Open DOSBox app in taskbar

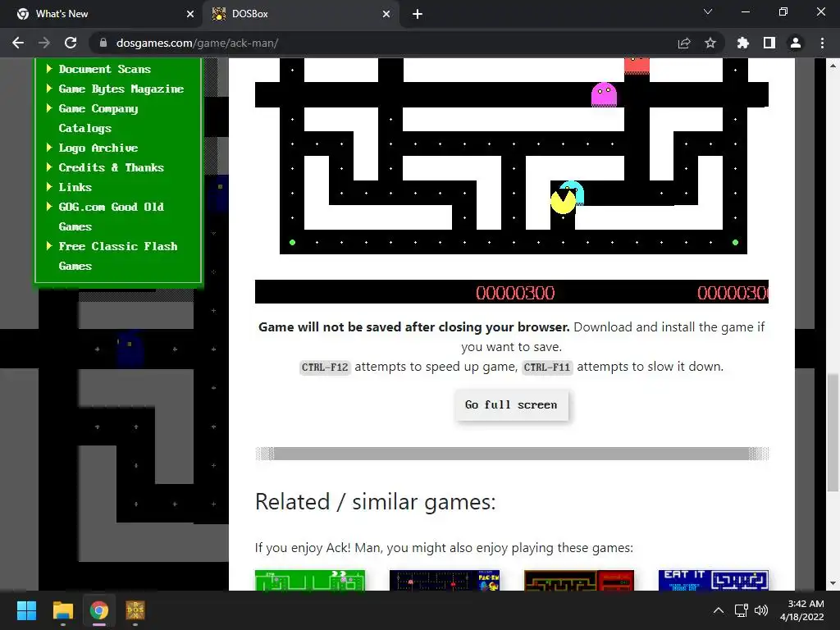135,610
